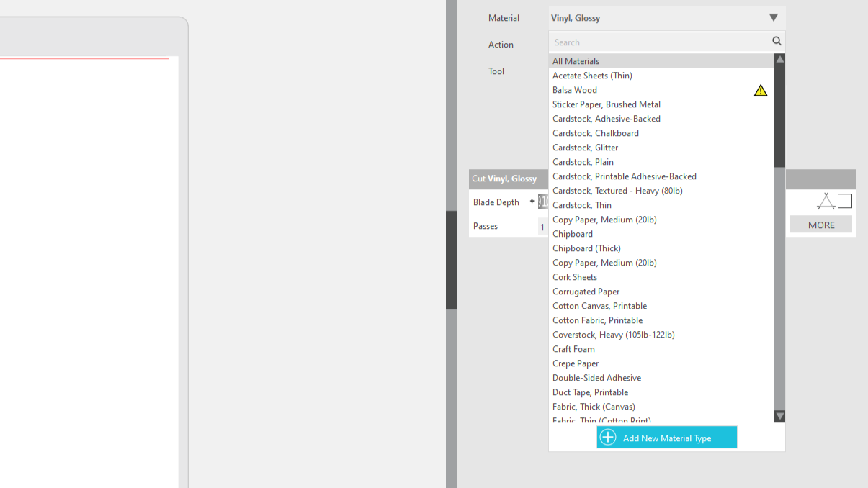Click Add New Material Type button

pos(667,438)
